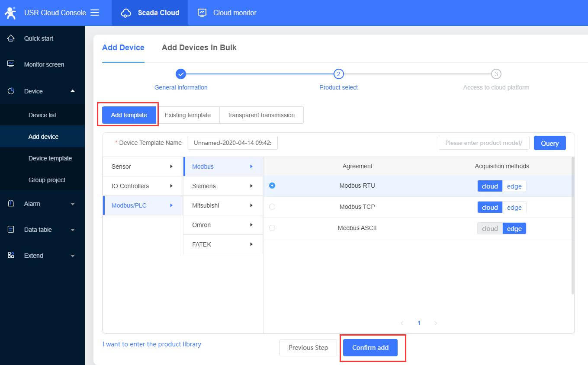
Task: Click the Device pie-chart icon
Action: 11,91
